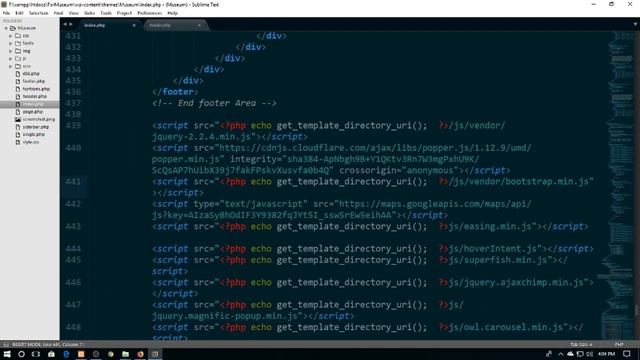Open File Explorer from taskbar
Screen dimensions: 640x360
(125, 354)
